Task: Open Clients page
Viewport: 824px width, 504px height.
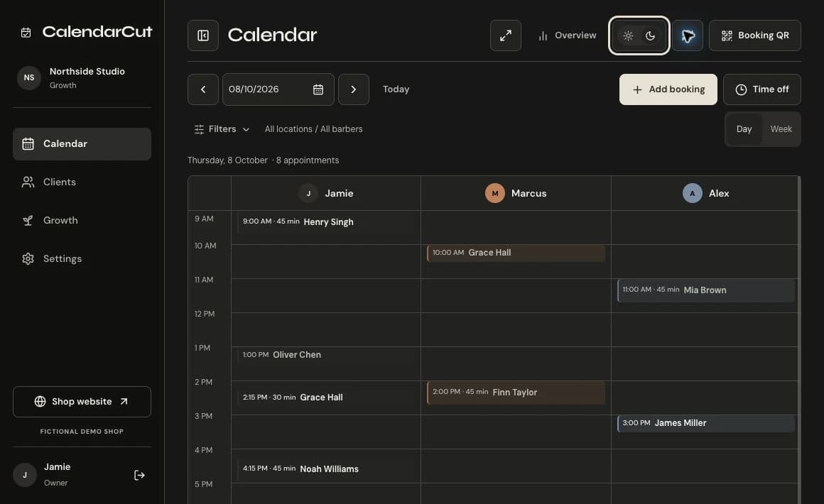Action: pyautogui.click(x=82, y=182)
